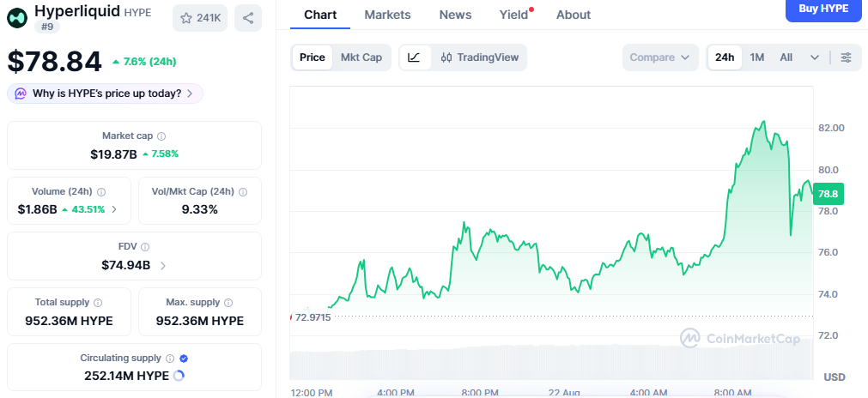
Task: Click the 241K watchlist count
Action: tap(209, 18)
